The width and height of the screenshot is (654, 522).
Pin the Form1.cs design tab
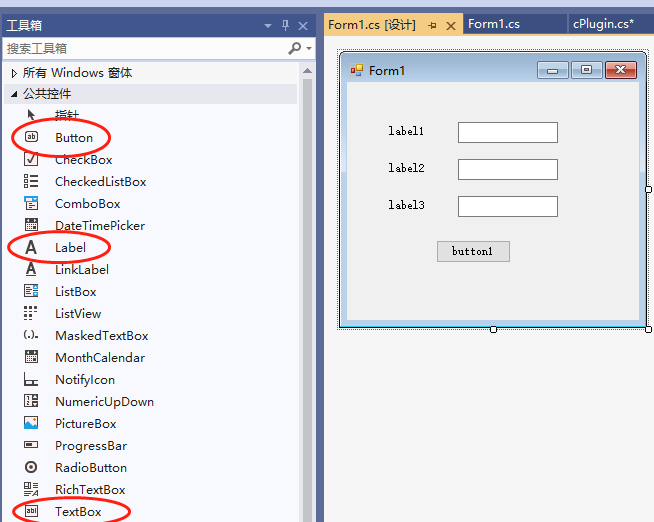click(433, 26)
